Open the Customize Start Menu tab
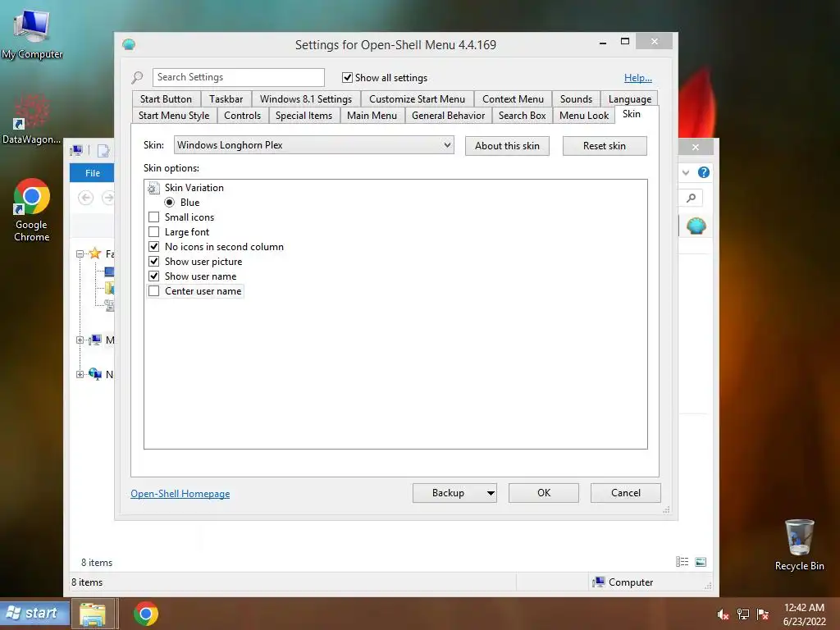The image size is (840, 630). pyautogui.click(x=417, y=99)
